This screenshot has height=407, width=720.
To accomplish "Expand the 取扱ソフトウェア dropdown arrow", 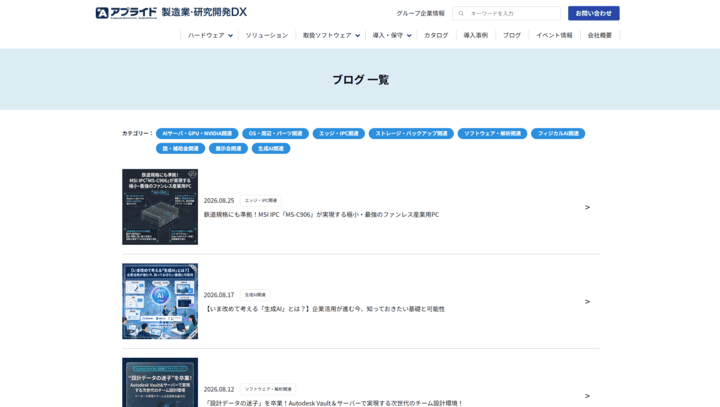I will click(x=358, y=35).
